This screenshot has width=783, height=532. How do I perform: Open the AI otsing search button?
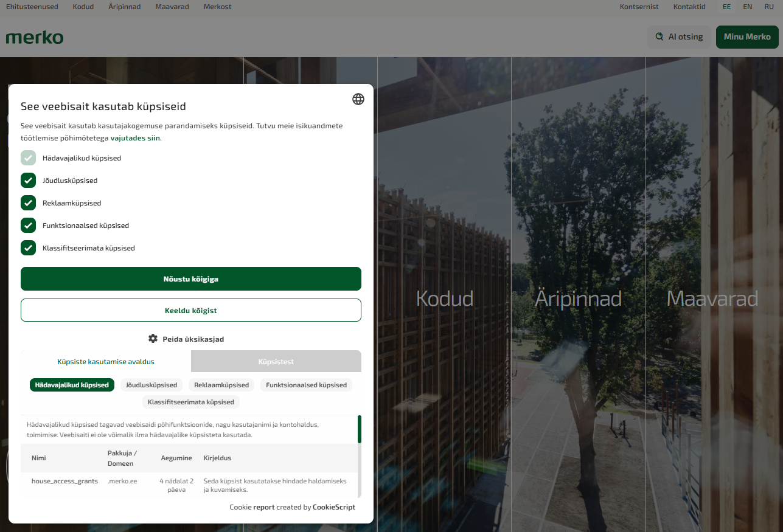(679, 36)
